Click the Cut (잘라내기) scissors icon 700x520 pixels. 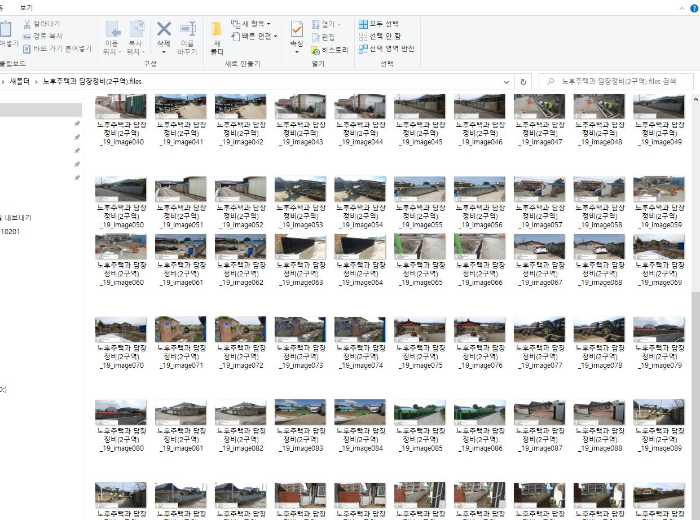[x=27, y=24]
